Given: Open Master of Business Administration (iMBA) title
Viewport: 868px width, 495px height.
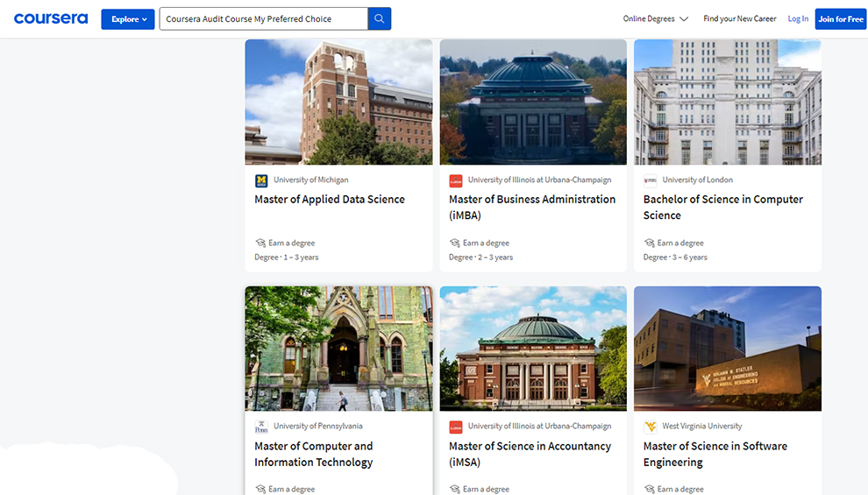Looking at the screenshot, I should (532, 207).
